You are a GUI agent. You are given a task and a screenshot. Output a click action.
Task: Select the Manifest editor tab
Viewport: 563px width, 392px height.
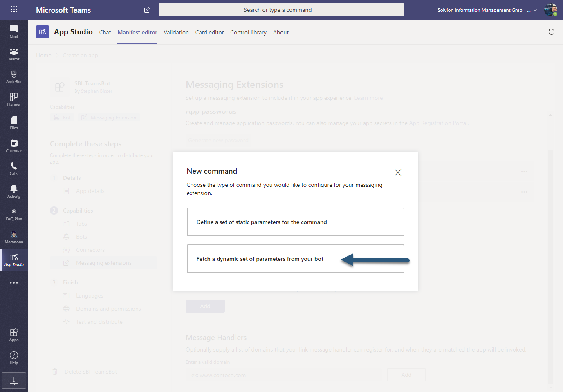click(137, 32)
